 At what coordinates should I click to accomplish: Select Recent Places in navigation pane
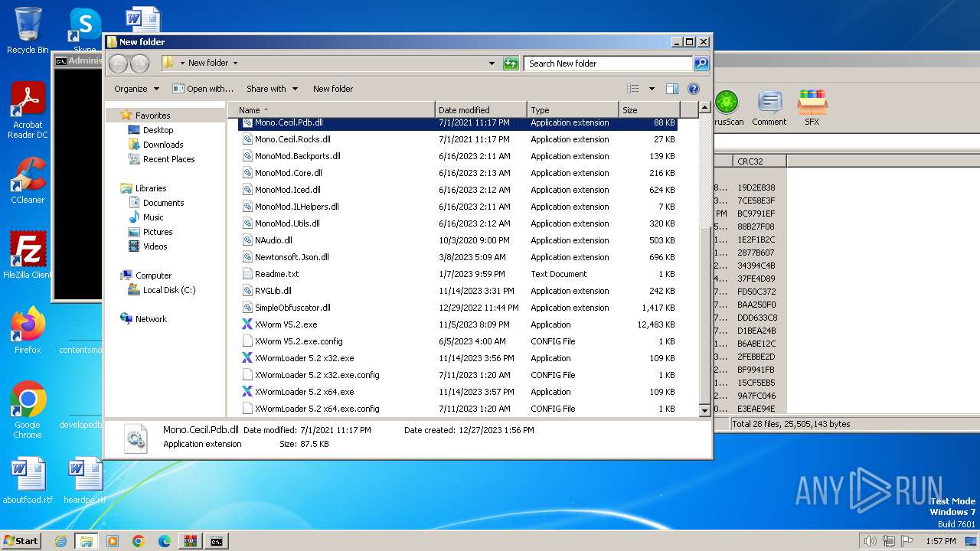pyautogui.click(x=168, y=159)
